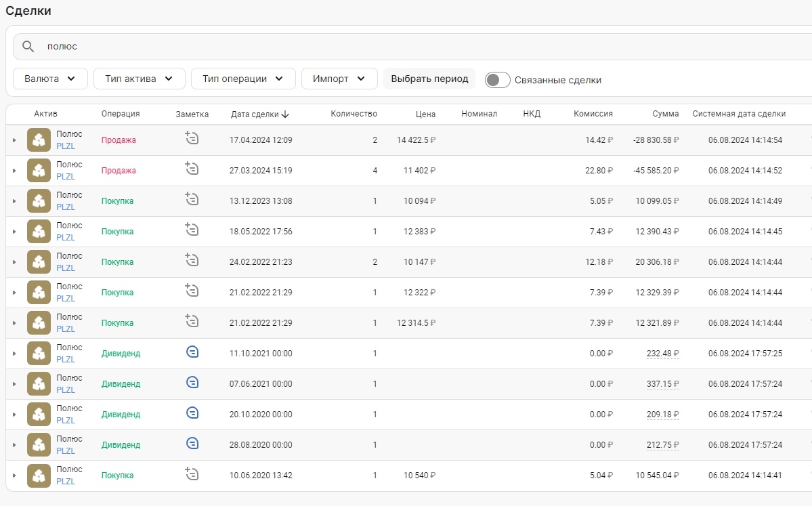Click Полюс logo in 11.10.2021 dividend row
The width and height of the screenshot is (812, 506).
tap(39, 353)
